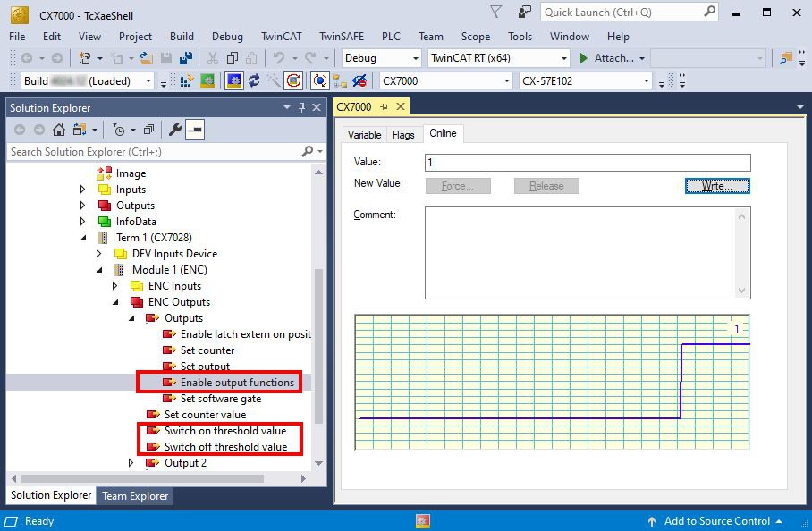Open the Scope menu
The image size is (812, 531).
(x=476, y=37)
